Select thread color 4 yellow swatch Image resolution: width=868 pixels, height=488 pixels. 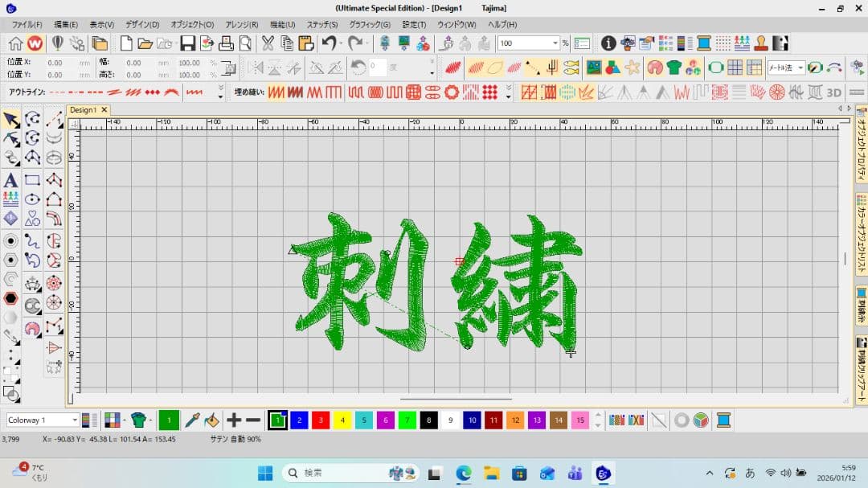(342, 420)
